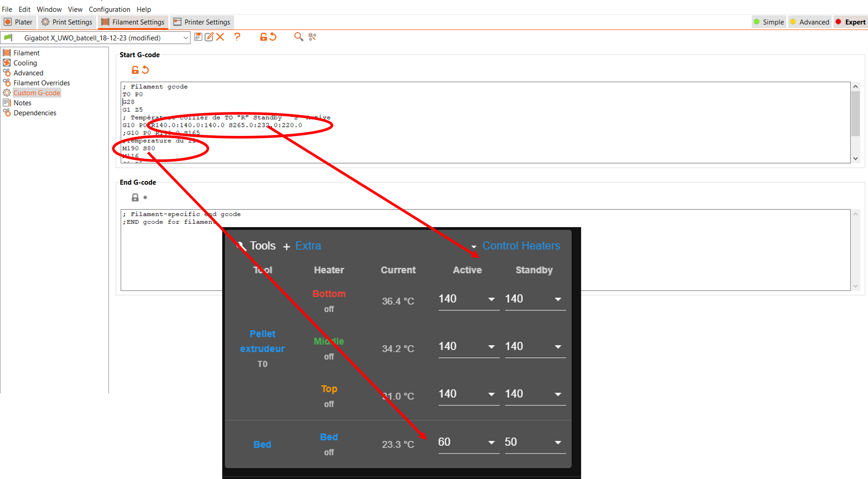Click the Start G-code reset arrow icon
Image resolution: width=868 pixels, height=479 pixels.
pos(146,70)
